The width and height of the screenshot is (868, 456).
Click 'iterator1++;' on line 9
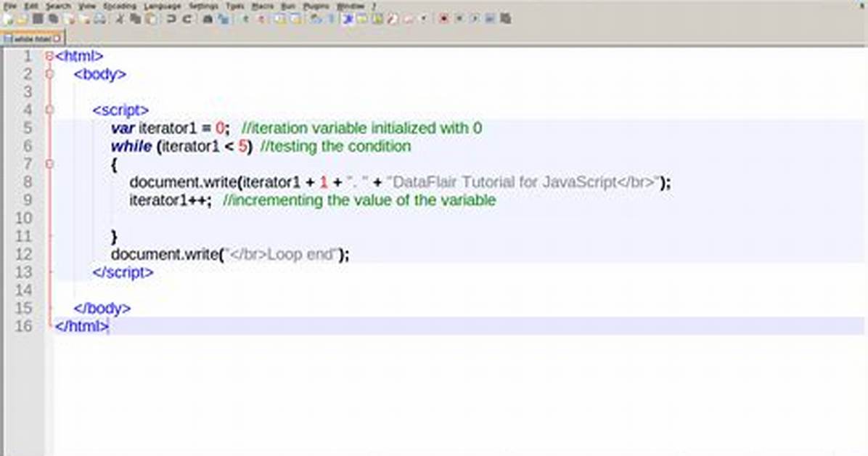[x=171, y=200]
